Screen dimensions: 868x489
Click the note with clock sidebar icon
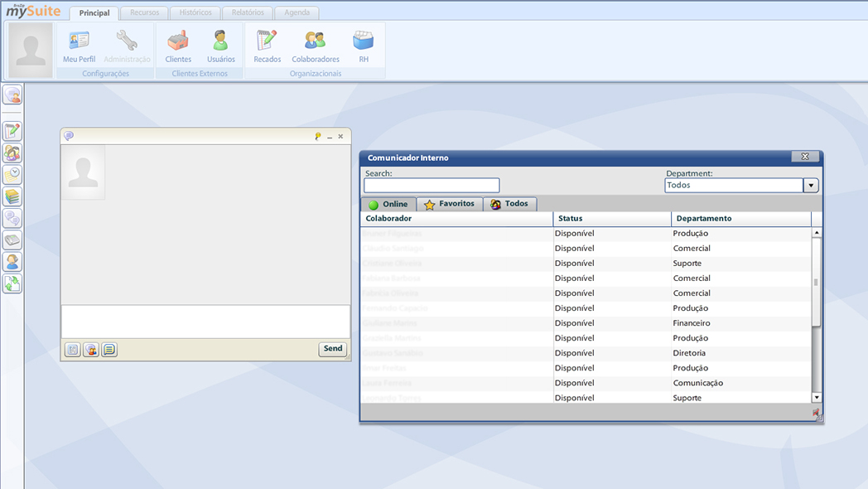[x=12, y=174]
